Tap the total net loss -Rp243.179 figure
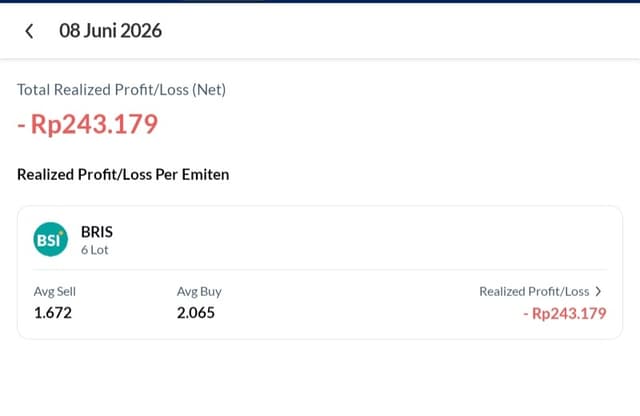The height and width of the screenshot is (416, 640). 87,124
